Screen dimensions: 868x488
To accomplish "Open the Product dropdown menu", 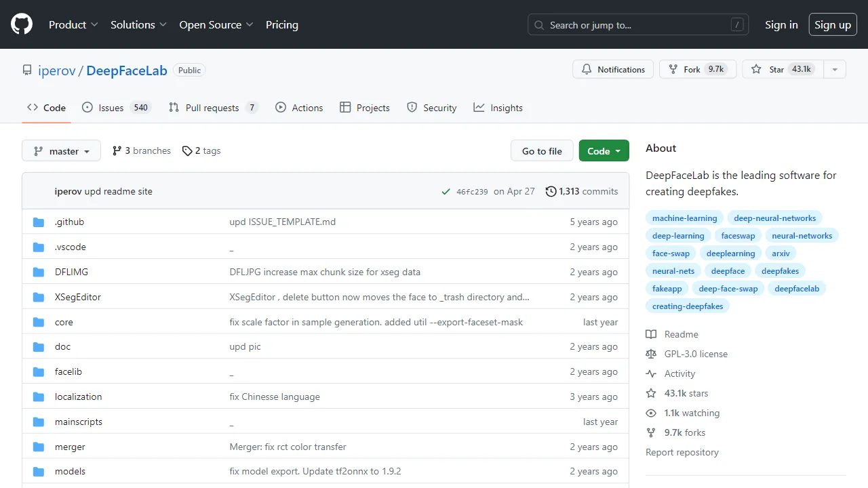I will coord(73,24).
